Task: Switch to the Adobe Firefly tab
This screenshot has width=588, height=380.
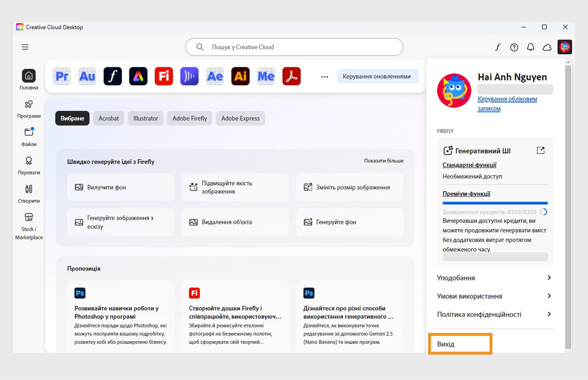Action: pos(190,118)
